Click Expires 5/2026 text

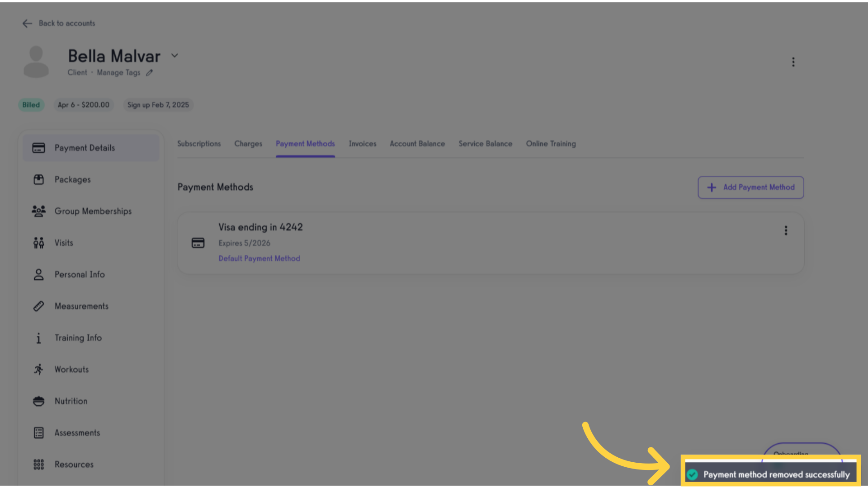point(245,243)
